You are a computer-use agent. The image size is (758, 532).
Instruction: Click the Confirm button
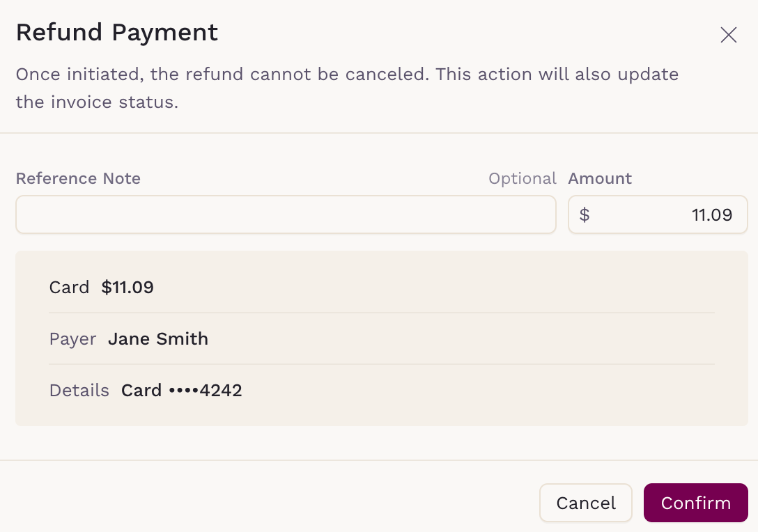tap(695, 503)
